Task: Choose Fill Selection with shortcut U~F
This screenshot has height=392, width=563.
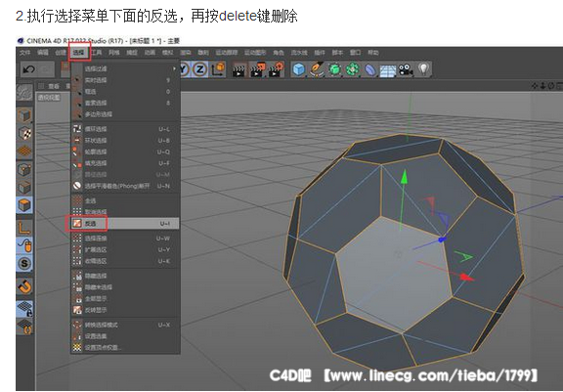Action: 125,163
